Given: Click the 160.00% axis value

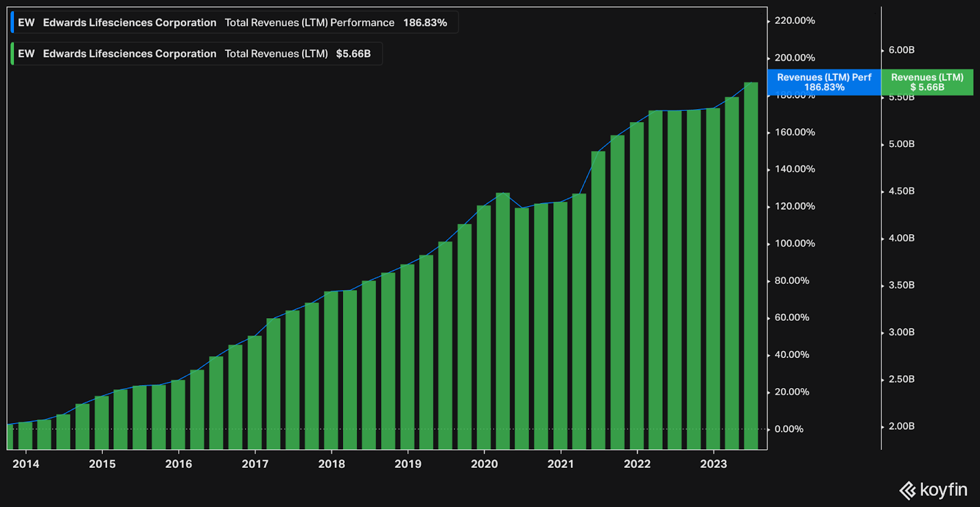Looking at the screenshot, I should coord(794,132).
